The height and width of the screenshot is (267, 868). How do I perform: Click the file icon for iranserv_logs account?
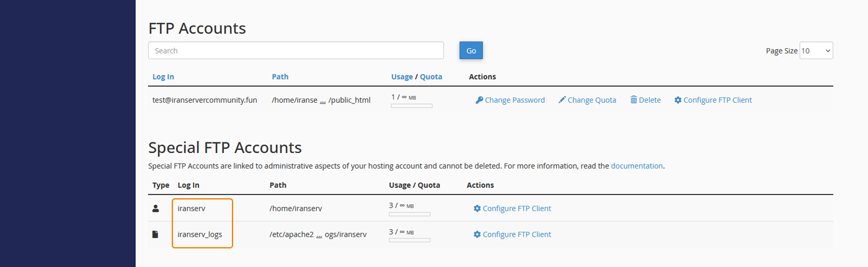click(x=156, y=235)
